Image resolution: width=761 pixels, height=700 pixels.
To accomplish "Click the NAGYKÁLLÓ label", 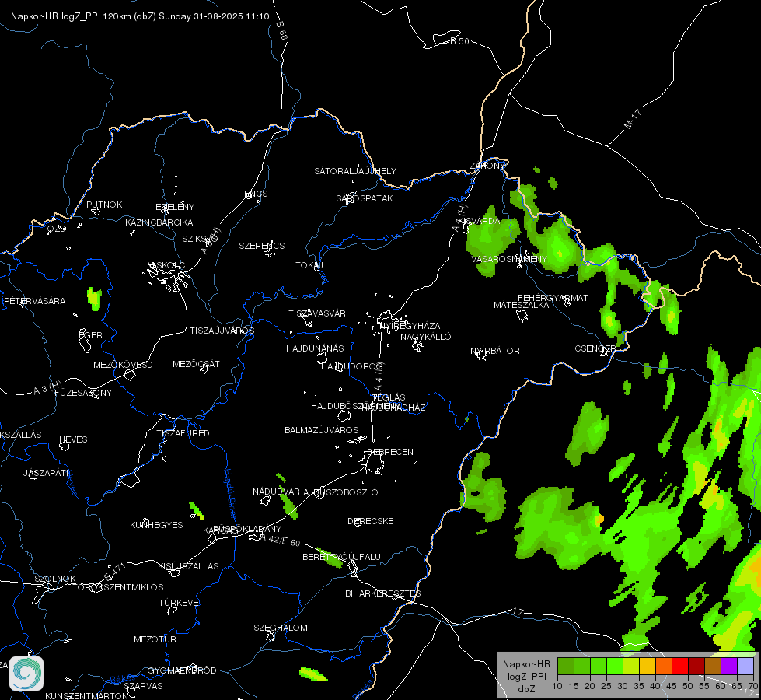I will (x=426, y=337).
